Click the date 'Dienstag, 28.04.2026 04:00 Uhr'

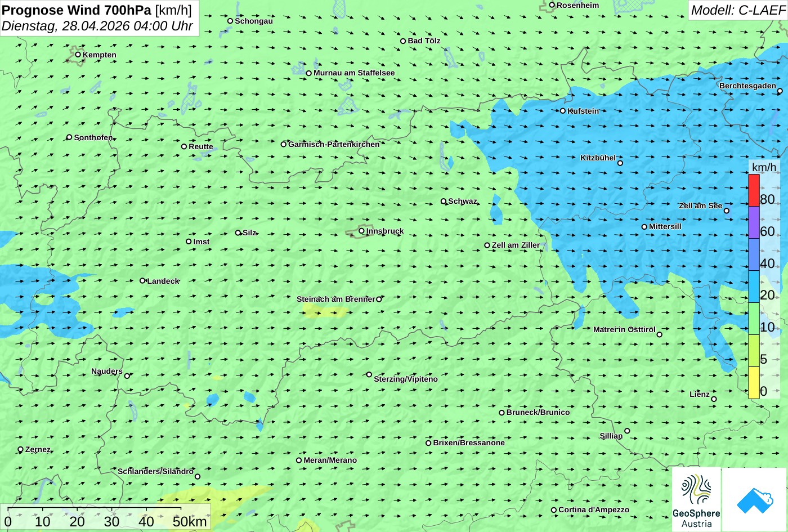click(97, 26)
